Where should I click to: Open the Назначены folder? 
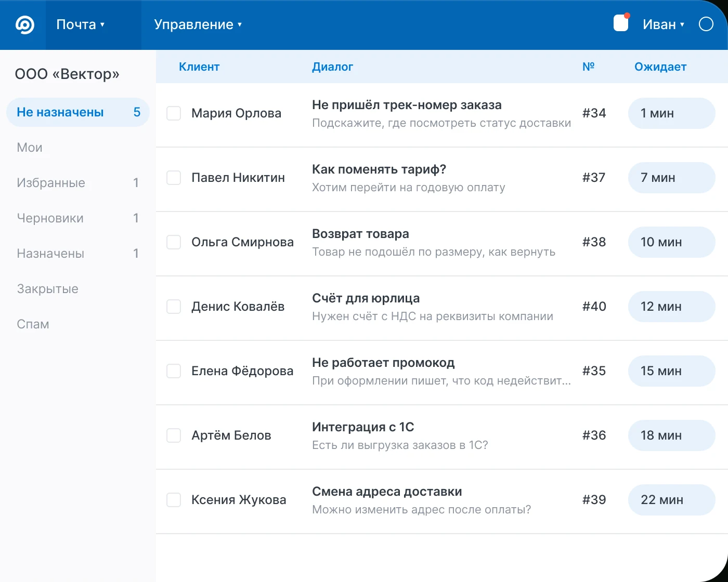coord(78,254)
